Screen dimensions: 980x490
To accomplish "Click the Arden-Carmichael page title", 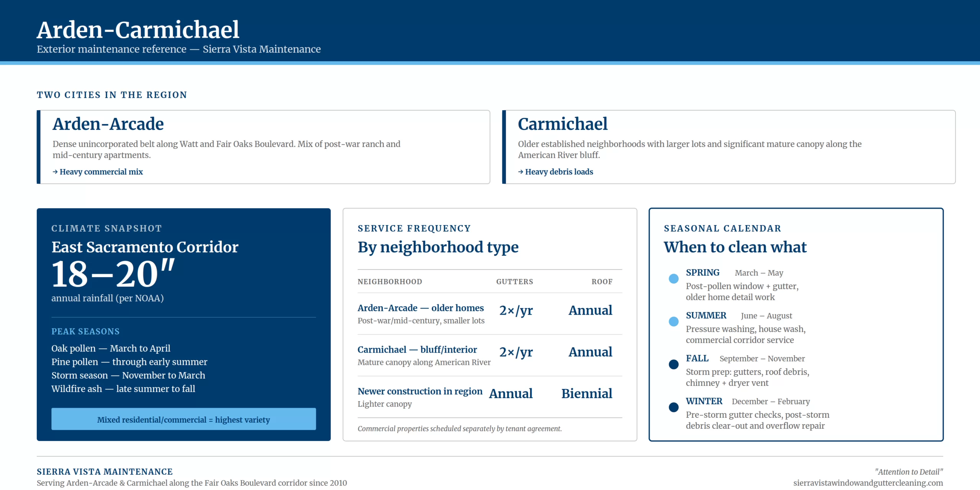I will tap(138, 29).
